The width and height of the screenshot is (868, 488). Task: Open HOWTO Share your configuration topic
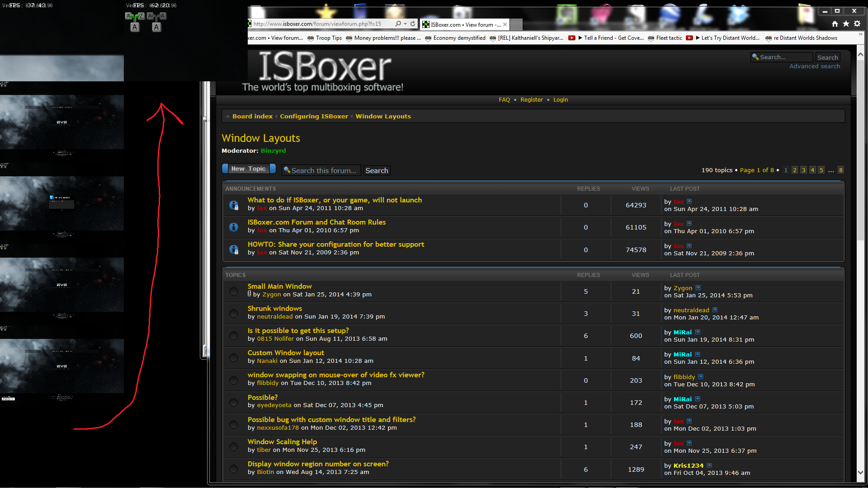click(335, 244)
